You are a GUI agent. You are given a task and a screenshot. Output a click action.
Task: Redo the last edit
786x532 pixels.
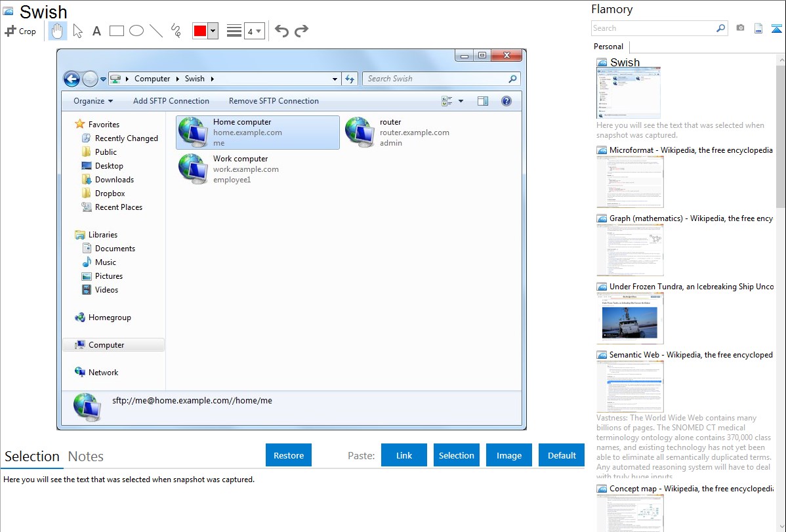[x=301, y=31]
